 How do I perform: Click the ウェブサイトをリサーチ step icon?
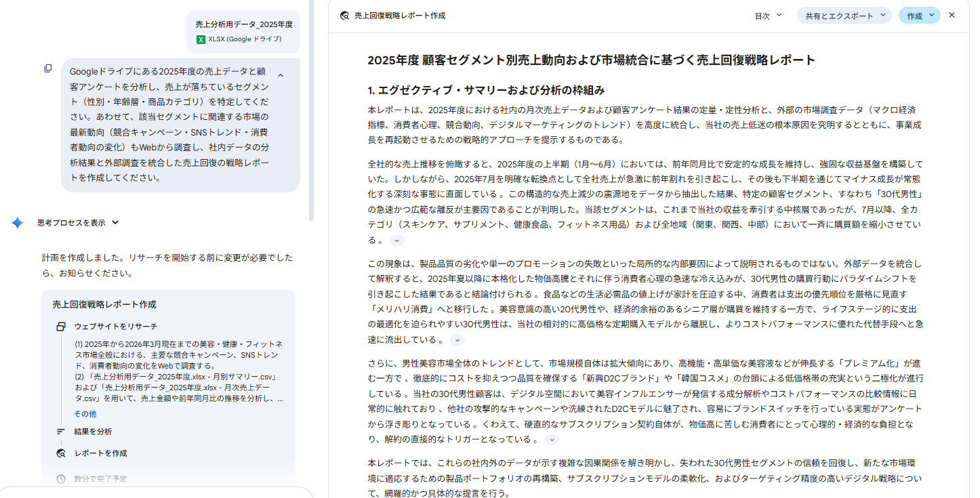point(61,327)
